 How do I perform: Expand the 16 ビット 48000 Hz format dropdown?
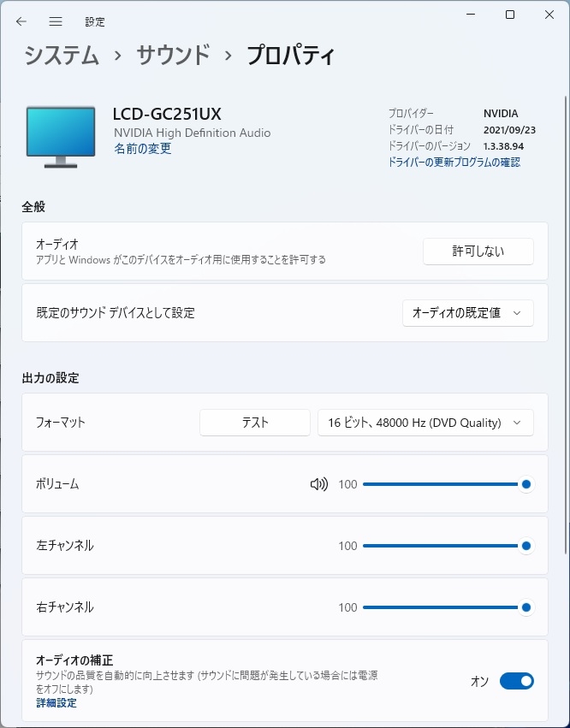pos(425,423)
